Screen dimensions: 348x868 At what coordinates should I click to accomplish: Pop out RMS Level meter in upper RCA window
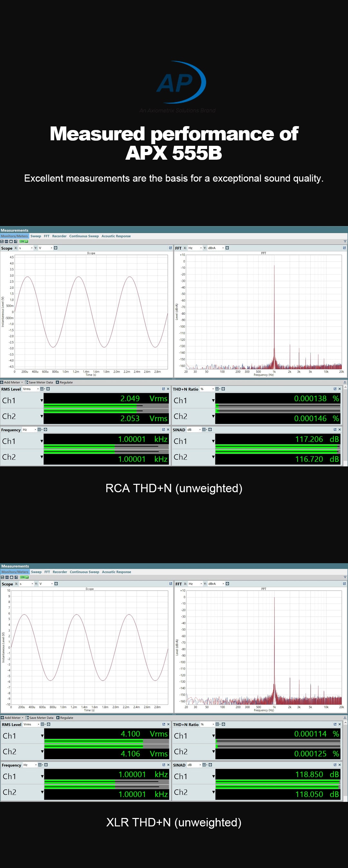point(163,389)
